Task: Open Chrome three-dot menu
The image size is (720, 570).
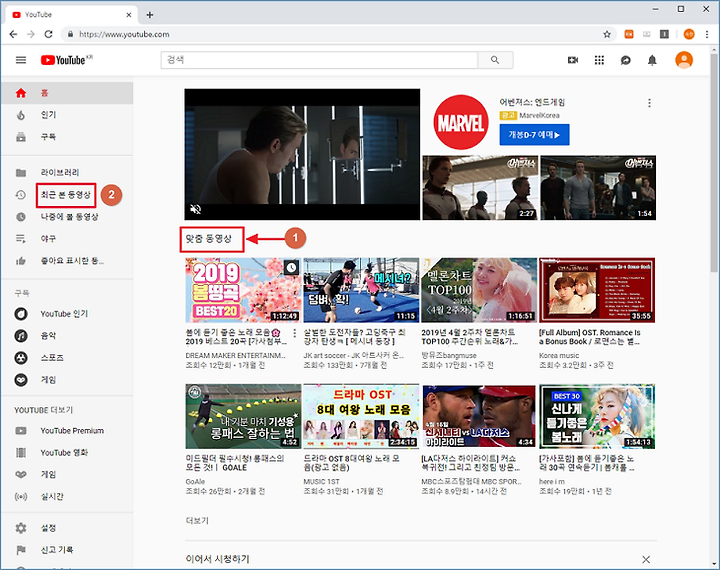Action: (707, 34)
